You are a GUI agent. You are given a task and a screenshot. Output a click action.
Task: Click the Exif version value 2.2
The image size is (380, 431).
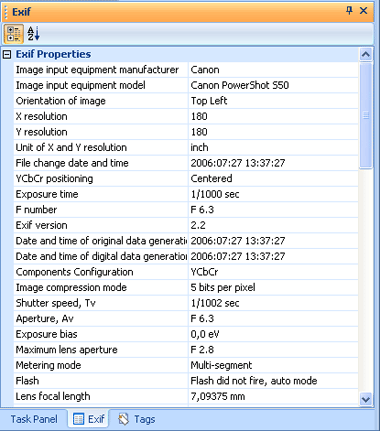pos(198,225)
